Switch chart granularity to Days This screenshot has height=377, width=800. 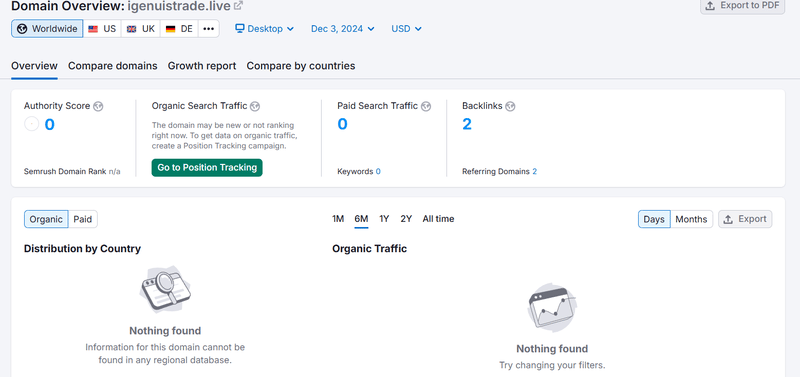pos(654,219)
